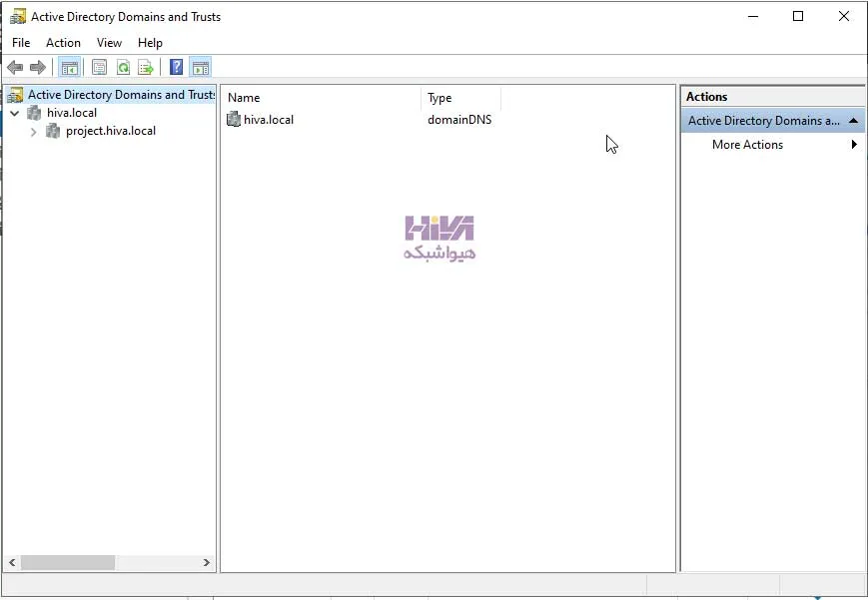Open the Properties toolbar icon
The height and width of the screenshot is (600, 868).
point(99,68)
